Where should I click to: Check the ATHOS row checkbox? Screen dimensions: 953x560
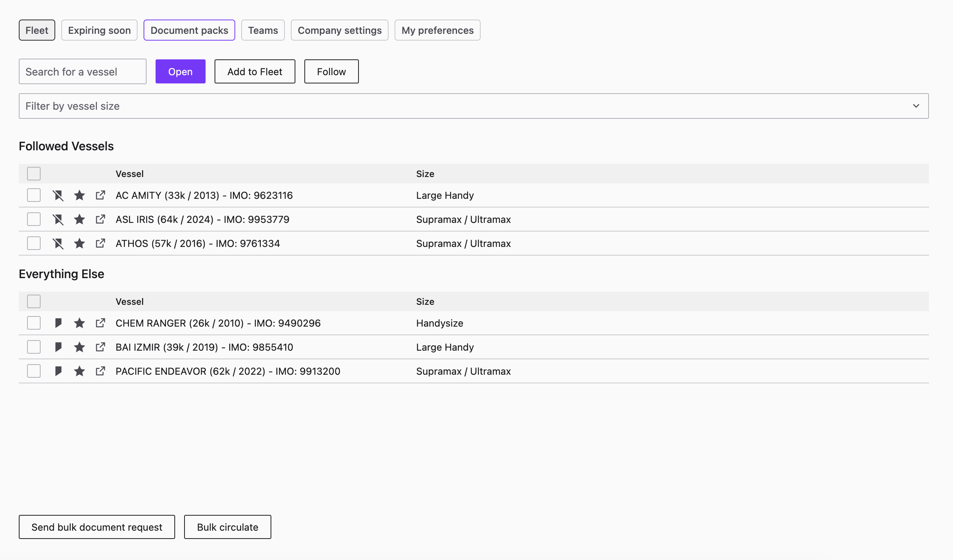[x=34, y=244]
